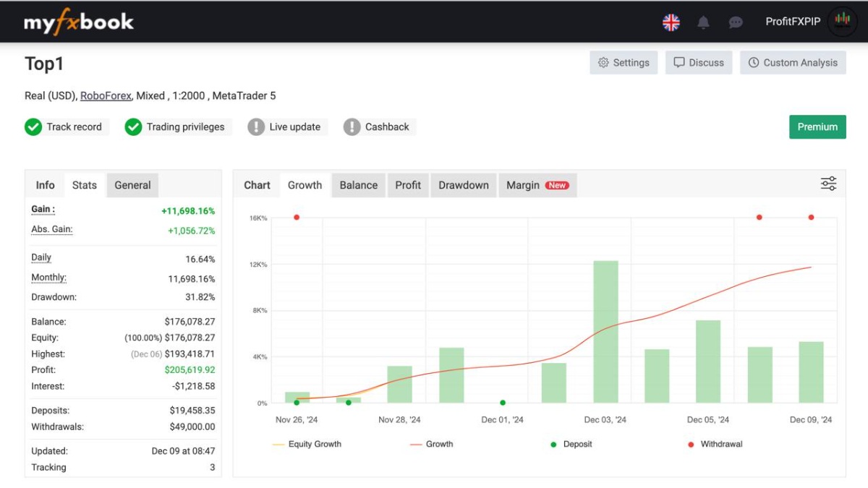
Task: Click the Track record green check icon
Action: (x=33, y=127)
